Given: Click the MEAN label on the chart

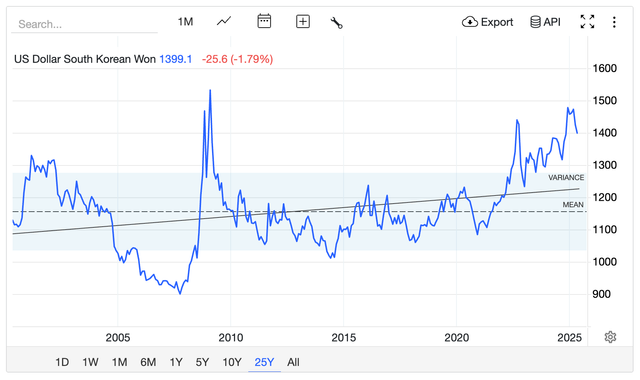Looking at the screenshot, I should (x=573, y=205).
